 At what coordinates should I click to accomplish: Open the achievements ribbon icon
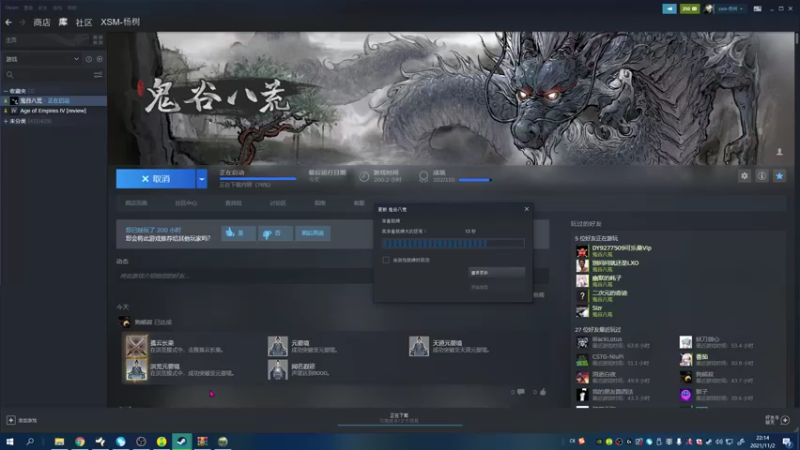423,177
